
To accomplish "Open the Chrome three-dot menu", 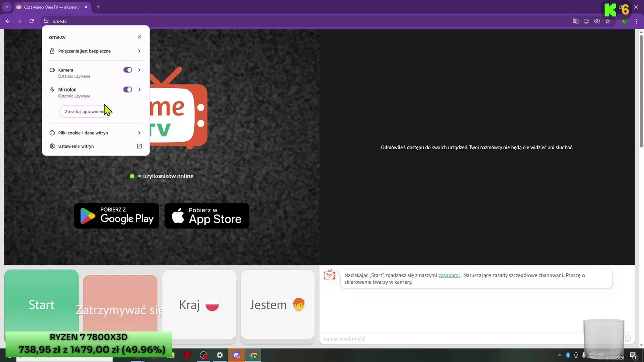I will coord(637,21).
